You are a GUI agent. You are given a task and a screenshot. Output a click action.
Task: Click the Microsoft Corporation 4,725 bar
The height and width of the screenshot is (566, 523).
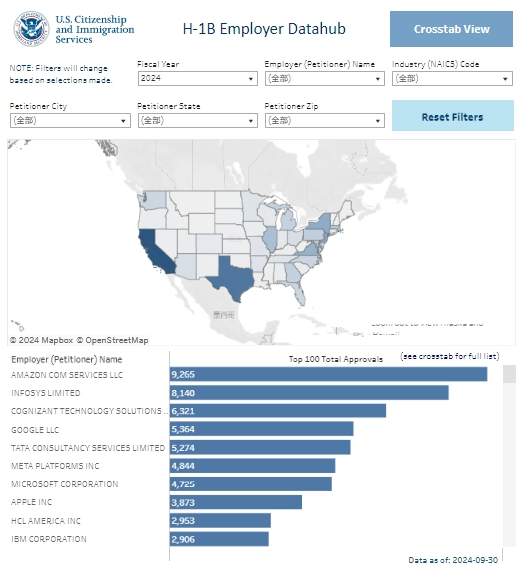coord(251,484)
